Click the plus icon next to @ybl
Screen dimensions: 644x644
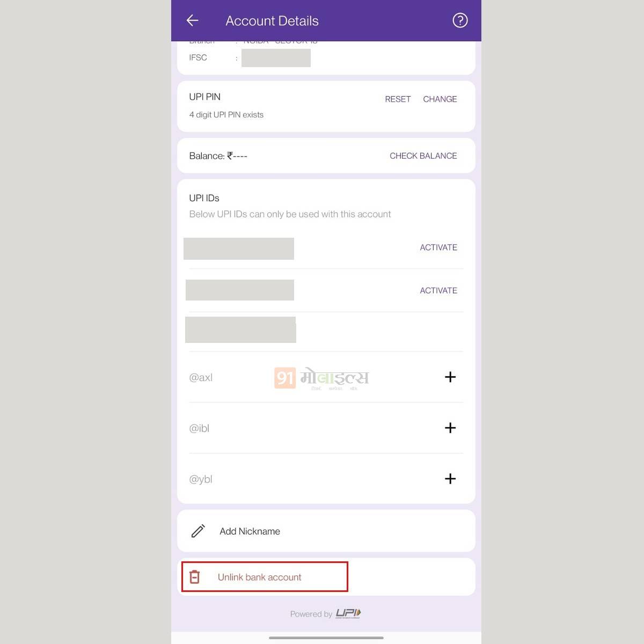pos(450,479)
